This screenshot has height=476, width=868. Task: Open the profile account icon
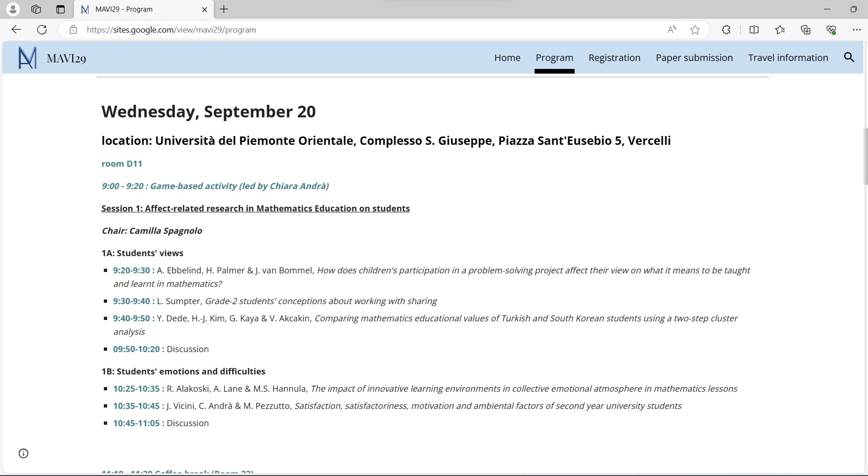click(13, 9)
